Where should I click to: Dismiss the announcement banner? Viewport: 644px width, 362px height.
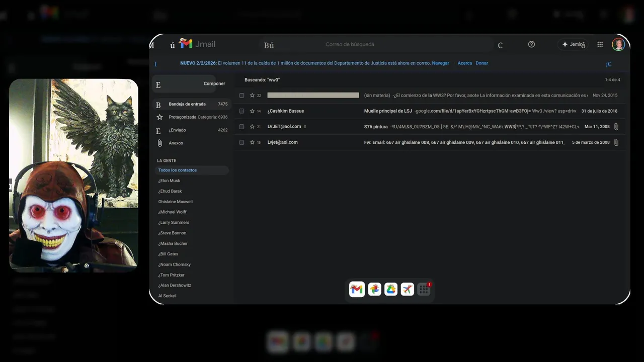[608, 64]
